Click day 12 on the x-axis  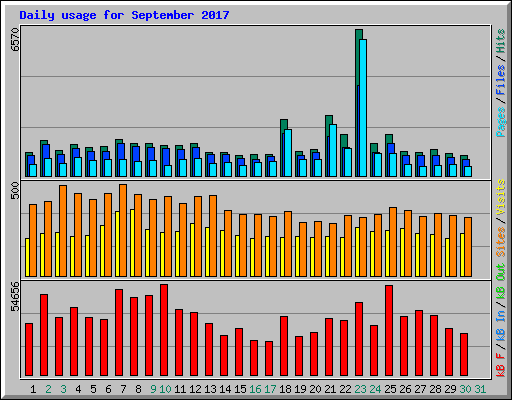[x=195, y=389]
